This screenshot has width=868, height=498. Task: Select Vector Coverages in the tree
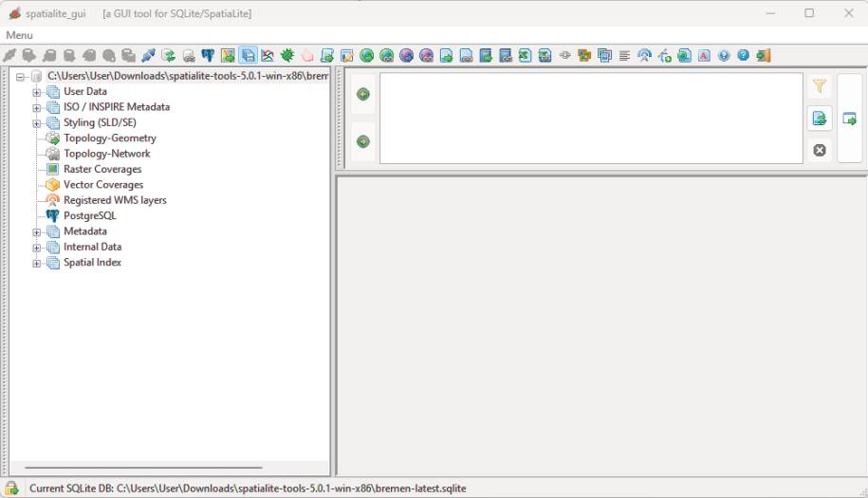tap(103, 184)
